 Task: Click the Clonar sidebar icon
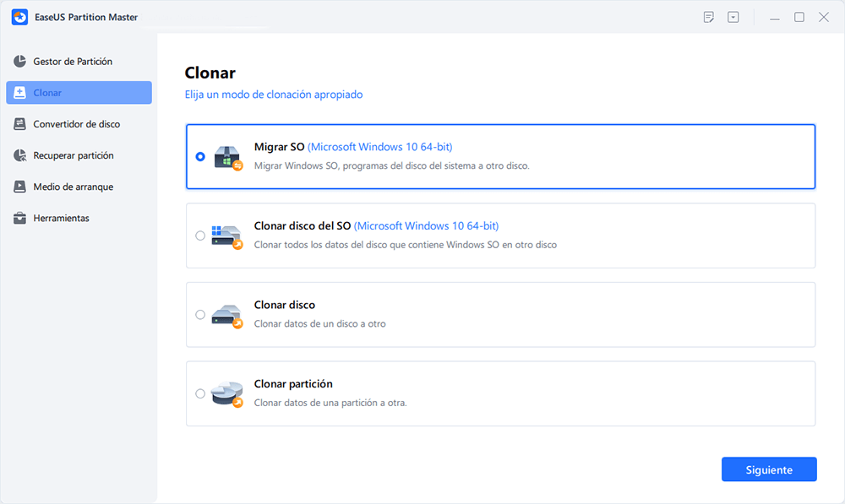(x=20, y=93)
